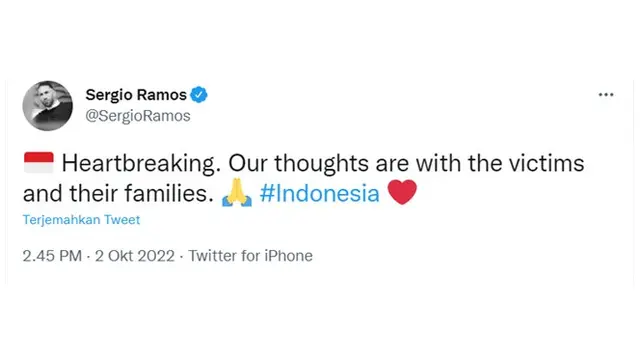Image resolution: width=640 pixels, height=360 pixels.
Task: Click the 2 Okt 2022 date
Action: pos(135,256)
